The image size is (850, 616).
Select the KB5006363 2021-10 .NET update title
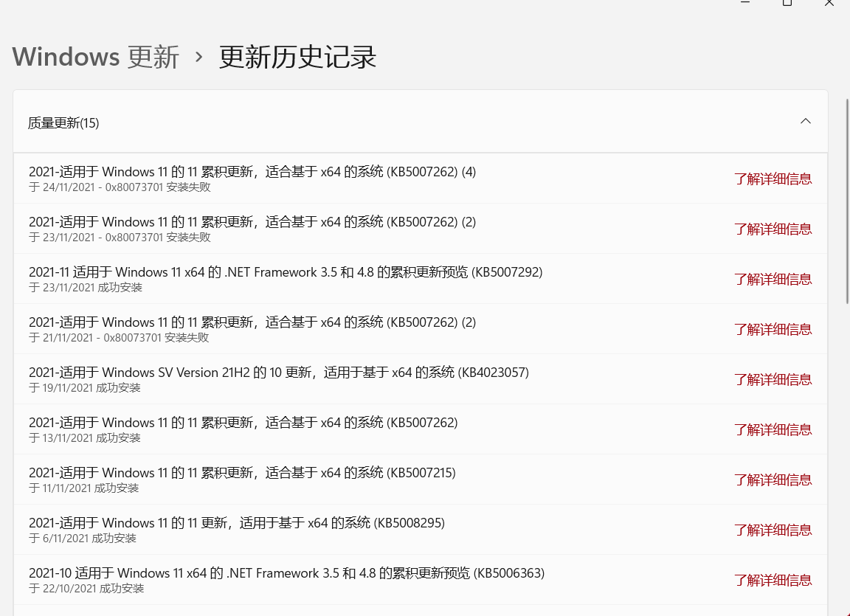(x=287, y=573)
